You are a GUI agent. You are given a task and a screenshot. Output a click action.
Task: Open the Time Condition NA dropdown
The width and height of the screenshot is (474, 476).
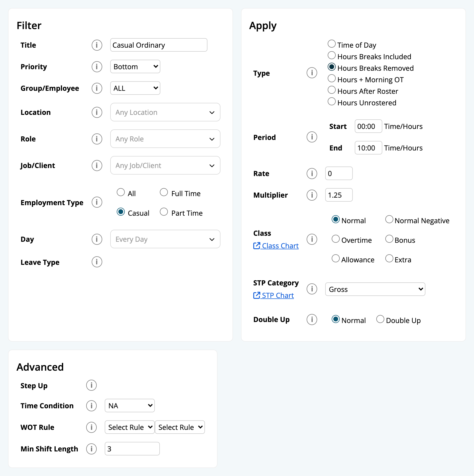tap(130, 406)
